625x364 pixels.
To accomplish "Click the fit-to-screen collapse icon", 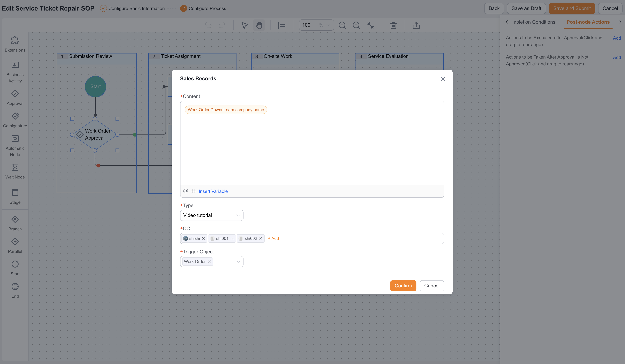I will (x=371, y=25).
